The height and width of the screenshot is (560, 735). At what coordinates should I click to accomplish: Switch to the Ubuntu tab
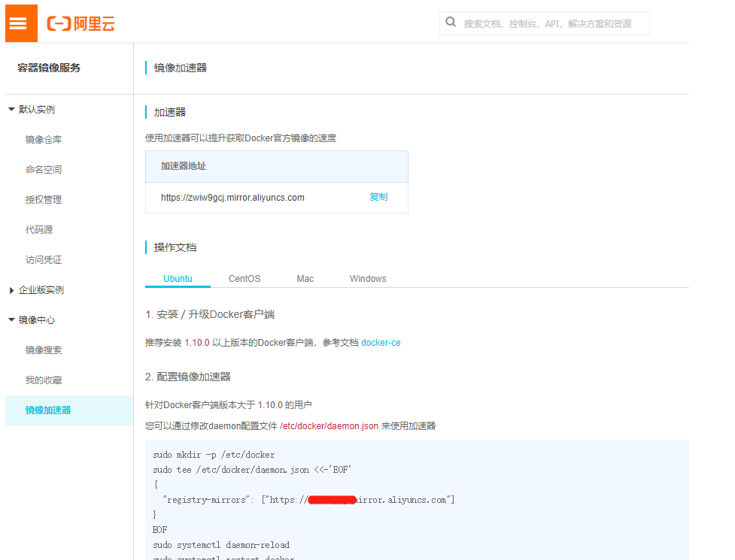178,279
